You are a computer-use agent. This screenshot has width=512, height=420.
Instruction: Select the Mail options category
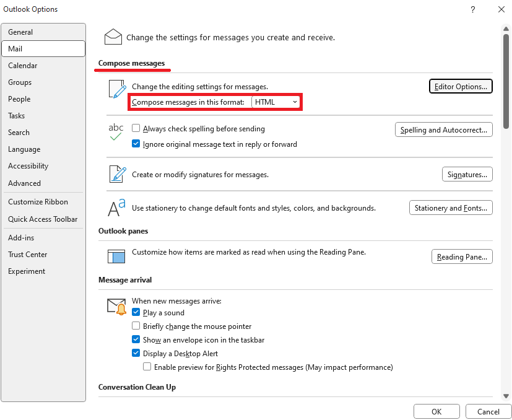[x=43, y=49]
